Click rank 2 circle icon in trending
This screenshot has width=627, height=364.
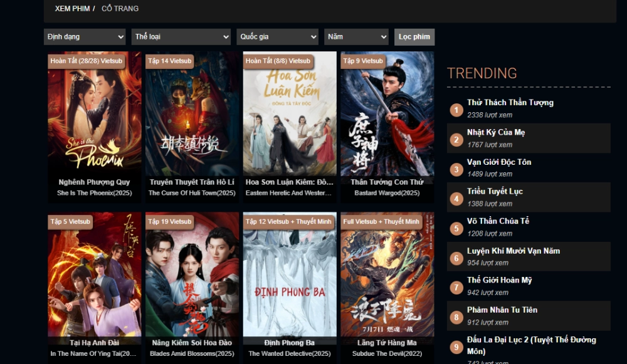(456, 140)
